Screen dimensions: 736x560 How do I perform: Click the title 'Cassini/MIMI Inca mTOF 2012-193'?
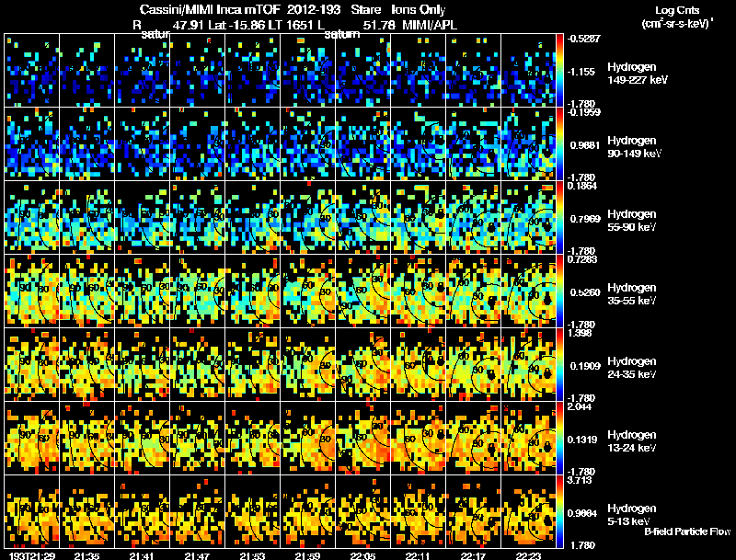(x=240, y=10)
